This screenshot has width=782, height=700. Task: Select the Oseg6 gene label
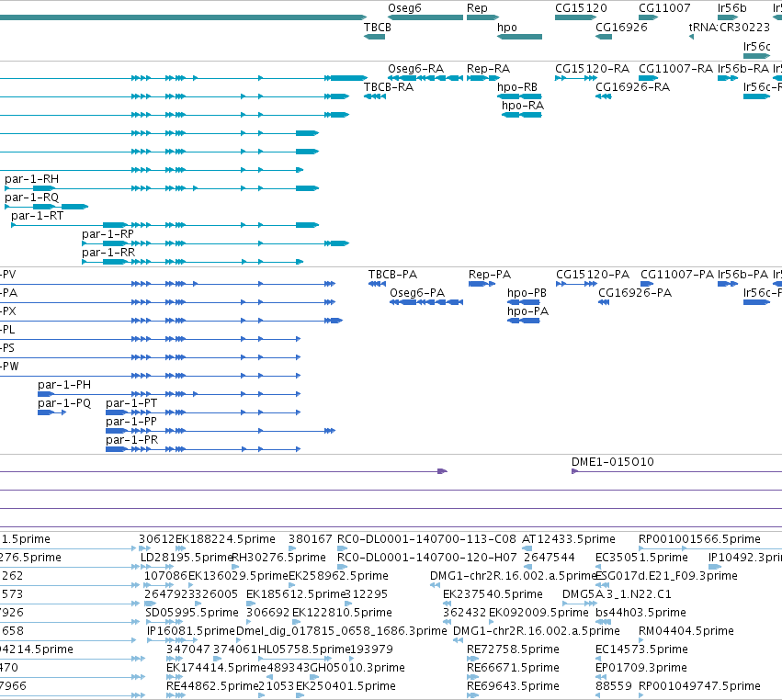pos(404,8)
